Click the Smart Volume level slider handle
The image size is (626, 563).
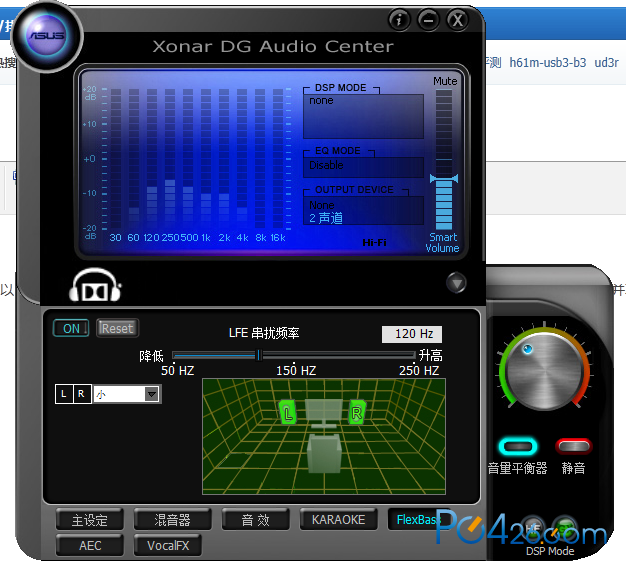(444, 178)
